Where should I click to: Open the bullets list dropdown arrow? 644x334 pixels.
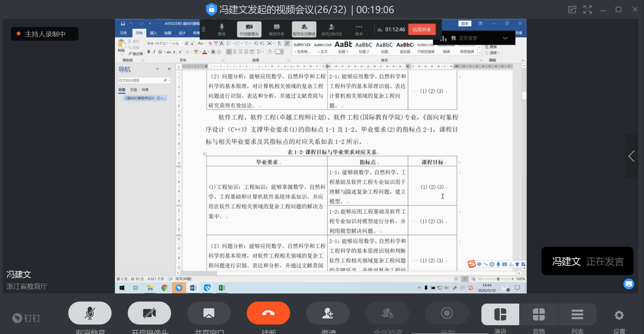233,44
